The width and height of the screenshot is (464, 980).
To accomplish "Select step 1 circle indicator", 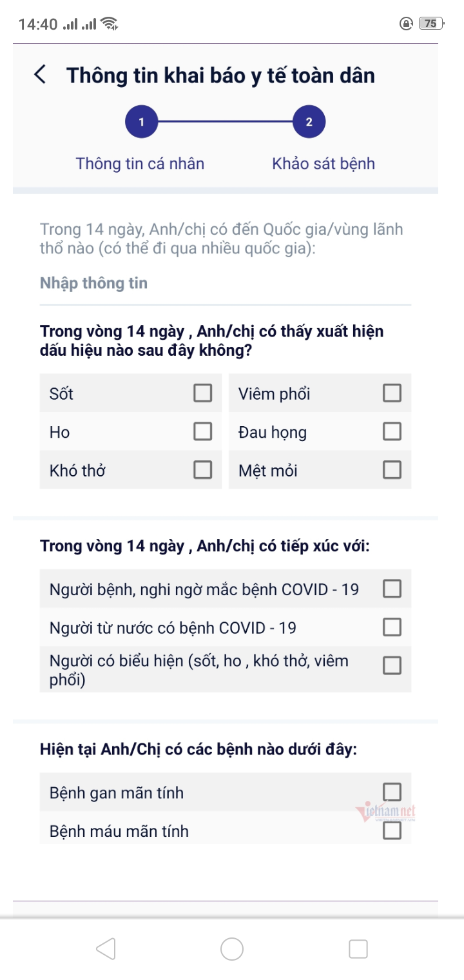I will tap(141, 122).
